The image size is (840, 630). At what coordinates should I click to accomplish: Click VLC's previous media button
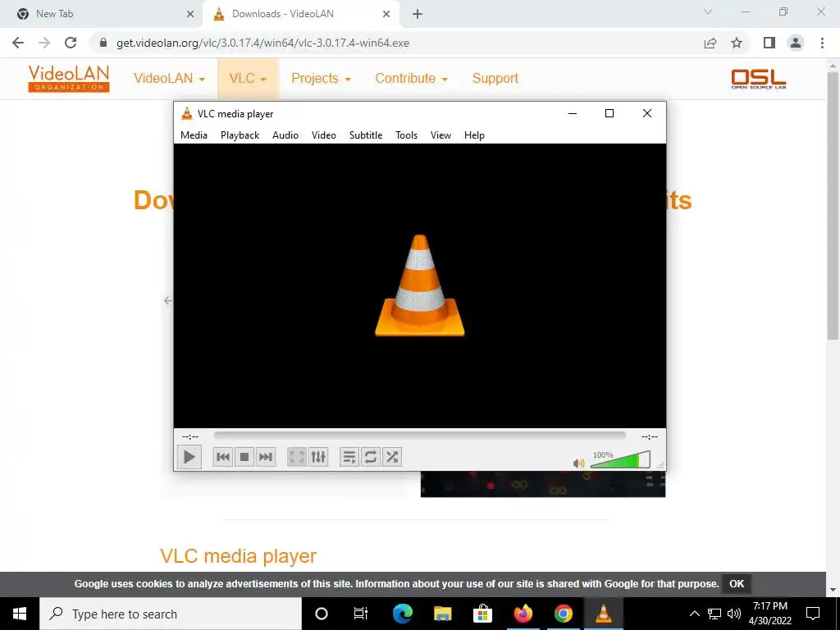click(223, 457)
